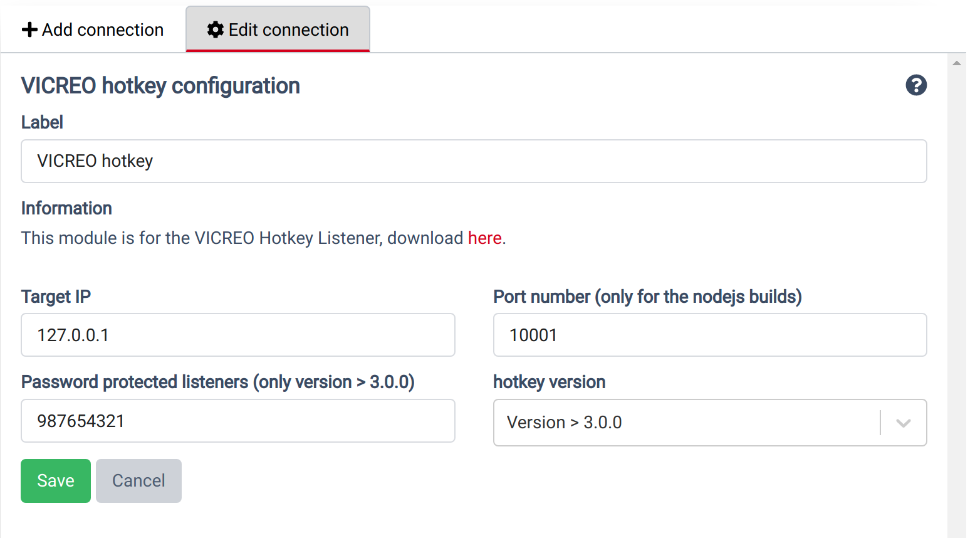
Task: Click the VICREO hotkey configuration heading
Action: (160, 85)
